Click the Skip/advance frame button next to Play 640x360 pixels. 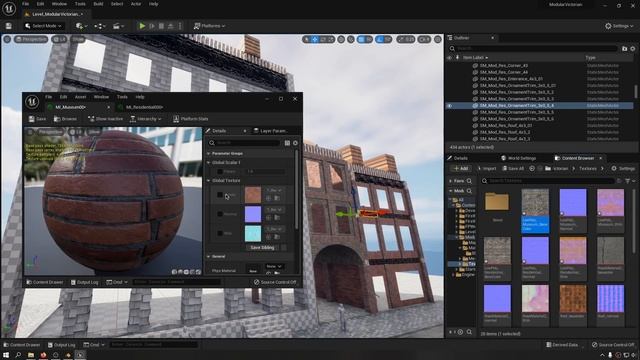(x=152, y=26)
